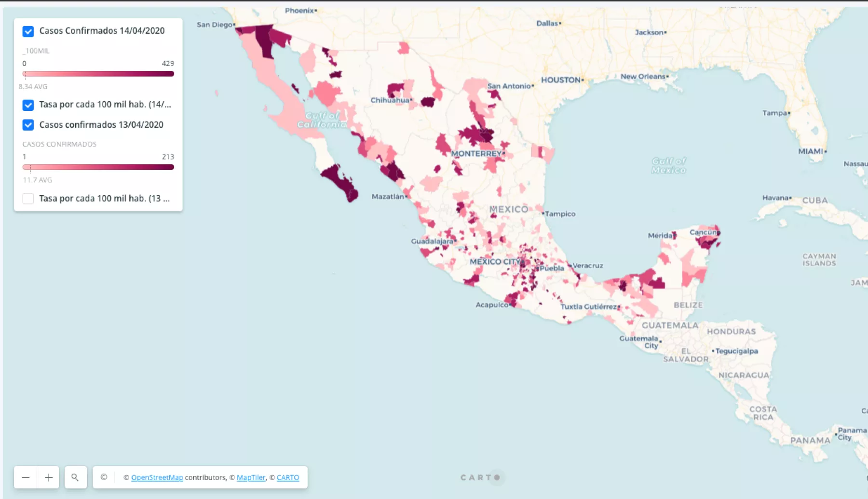Select the Chihuahua city label on map
The height and width of the screenshot is (499, 868).
click(x=390, y=100)
